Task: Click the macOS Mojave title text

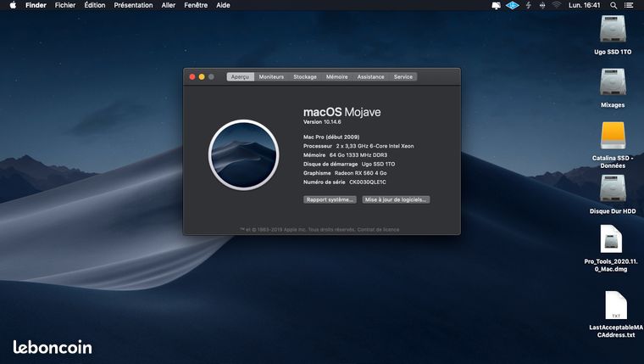Action: (341, 112)
